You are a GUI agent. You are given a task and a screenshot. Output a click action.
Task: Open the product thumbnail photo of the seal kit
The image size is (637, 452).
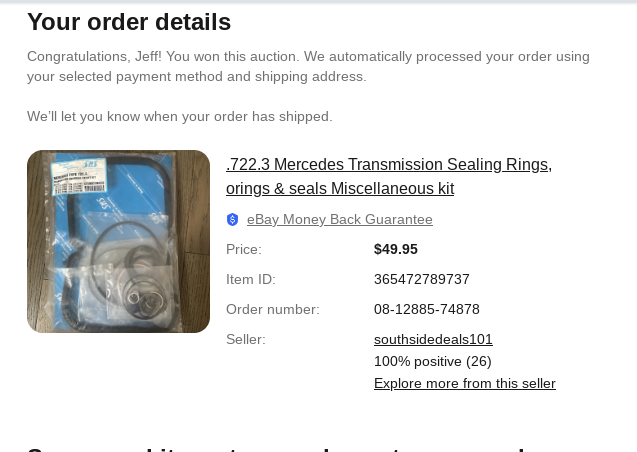[118, 241]
